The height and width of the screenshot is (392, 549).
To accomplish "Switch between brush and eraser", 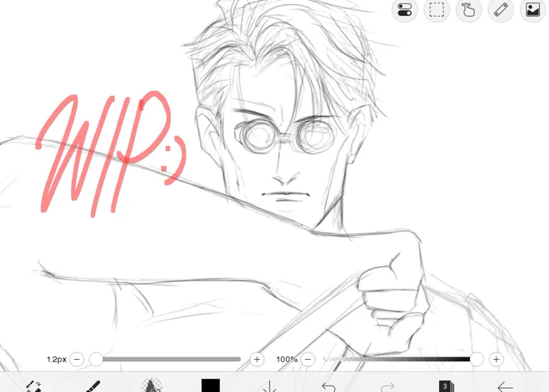I will point(34,386).
